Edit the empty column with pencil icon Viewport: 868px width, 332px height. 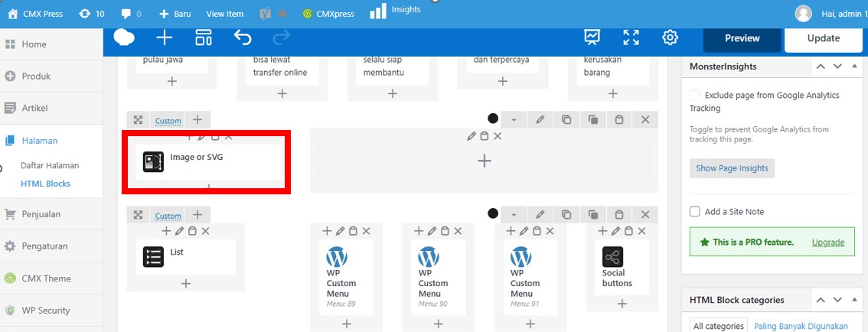[471, 136]
